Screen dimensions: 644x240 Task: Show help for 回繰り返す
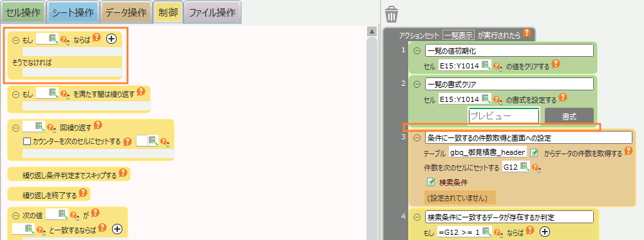pos(98,125)
